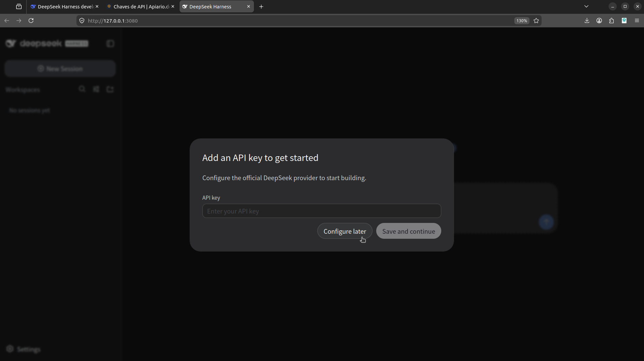This screenshot has height=361, width=644.
Task: Open site security shield info
Action: [82, 21]
